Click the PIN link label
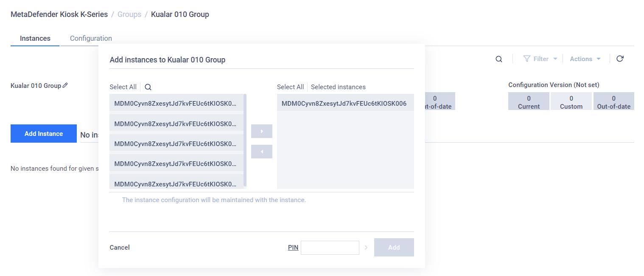The width and height of the screenshot is (644, 276). [x=293, y=248]
